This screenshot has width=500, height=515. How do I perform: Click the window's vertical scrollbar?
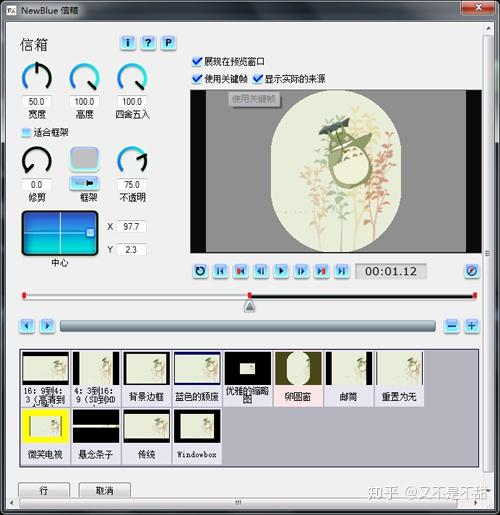[488, 253]
